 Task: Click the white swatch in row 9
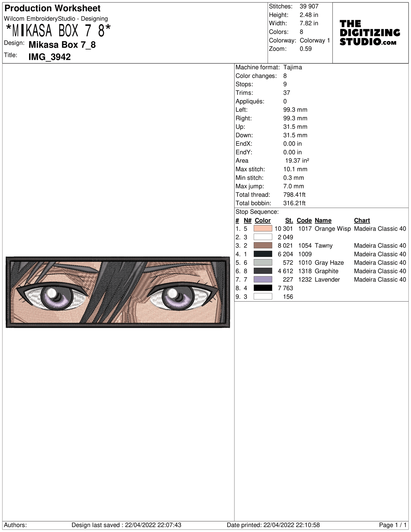(x=263, y=296)
